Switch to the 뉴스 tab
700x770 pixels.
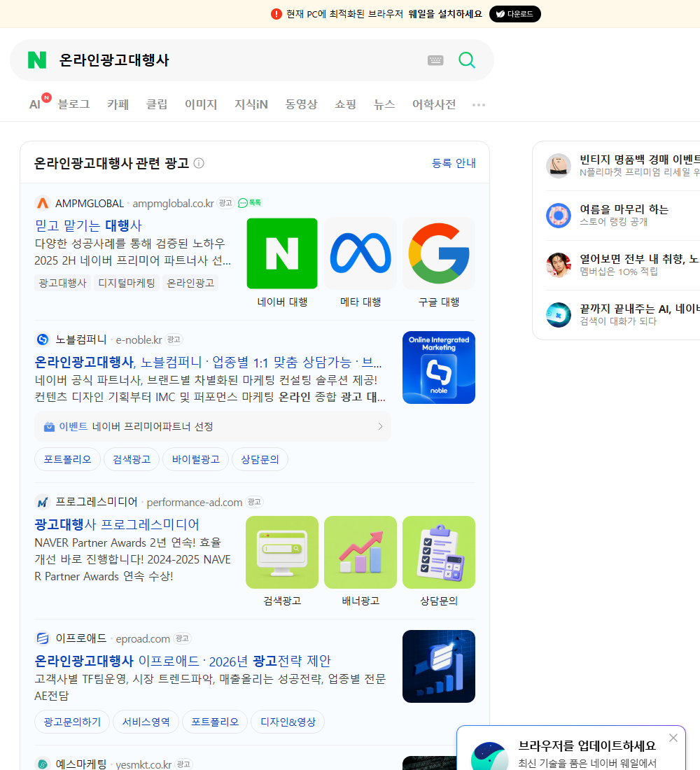[x=384, y=104]
